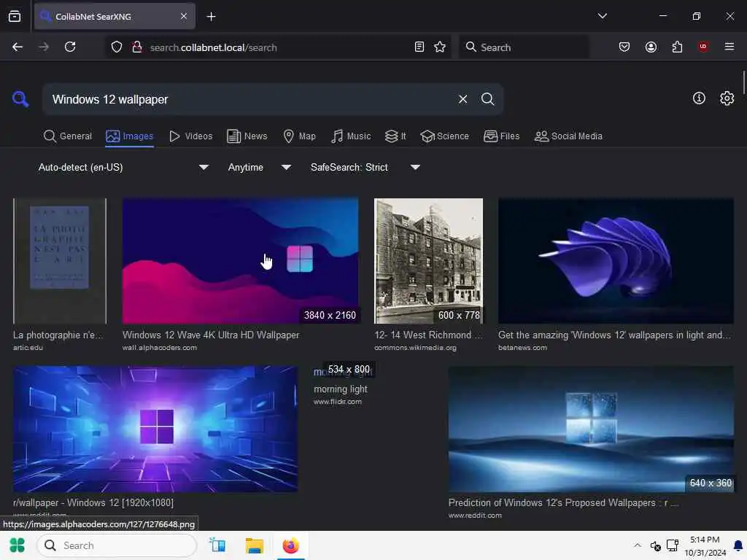Submit the search with magnifier button
Screen dimensions: 747x560
coord(487,99)
